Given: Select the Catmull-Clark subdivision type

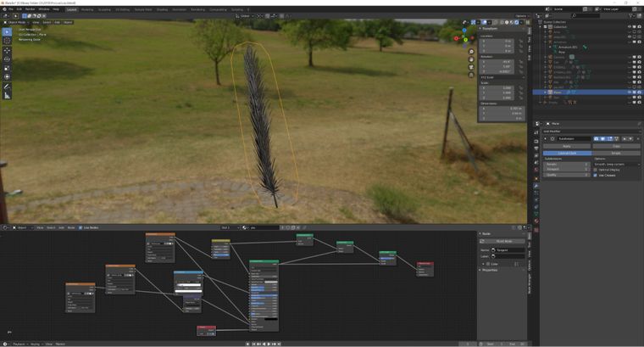Looking at the screenshot, I should pos(567,153).
